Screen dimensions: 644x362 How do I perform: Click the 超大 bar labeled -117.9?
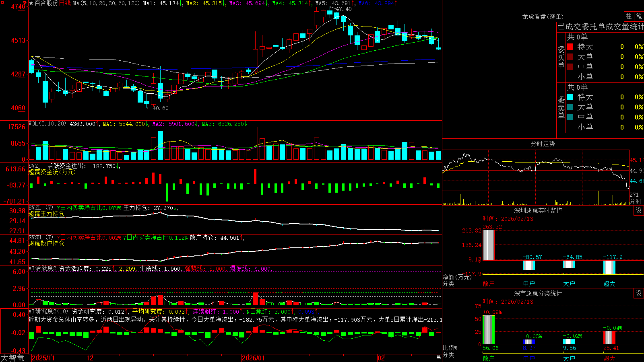pos(609,267)
